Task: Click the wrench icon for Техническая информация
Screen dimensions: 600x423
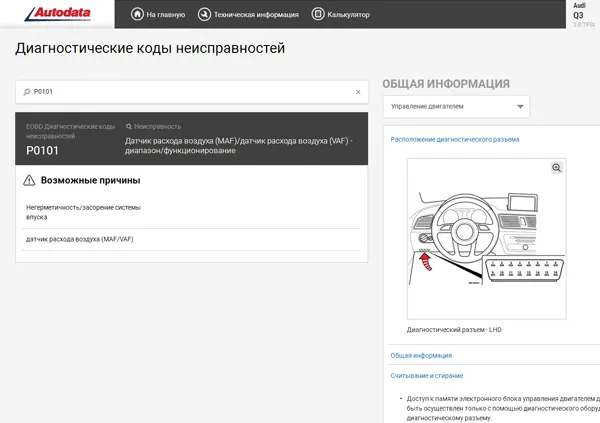Action: (205, 15)
